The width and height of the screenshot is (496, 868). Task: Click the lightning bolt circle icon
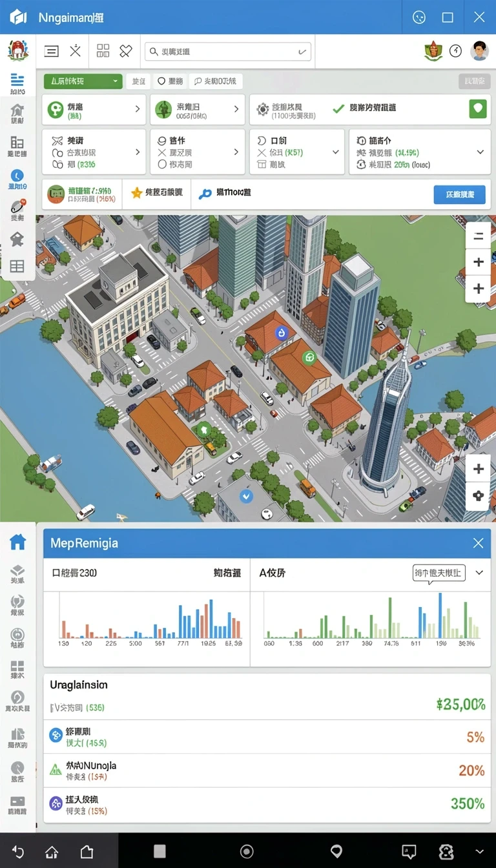click(x=456, y=51)
